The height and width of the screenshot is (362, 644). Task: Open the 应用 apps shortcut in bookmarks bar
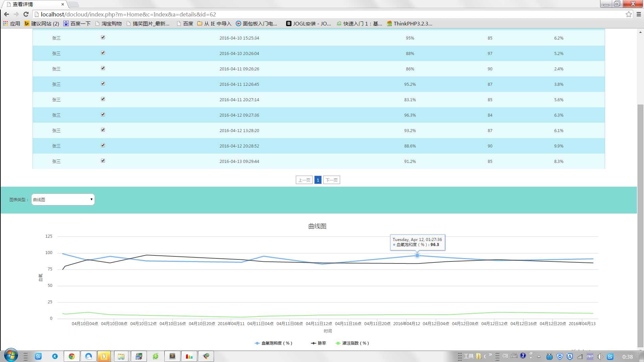(12, 23)
